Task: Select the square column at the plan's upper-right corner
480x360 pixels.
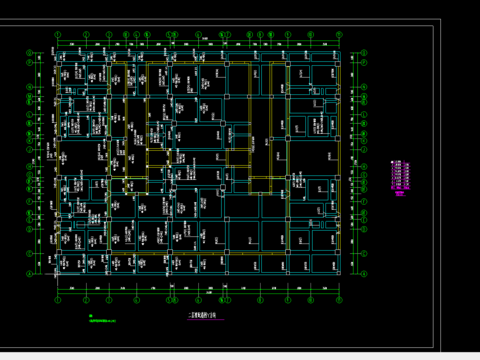Action: 337,64
